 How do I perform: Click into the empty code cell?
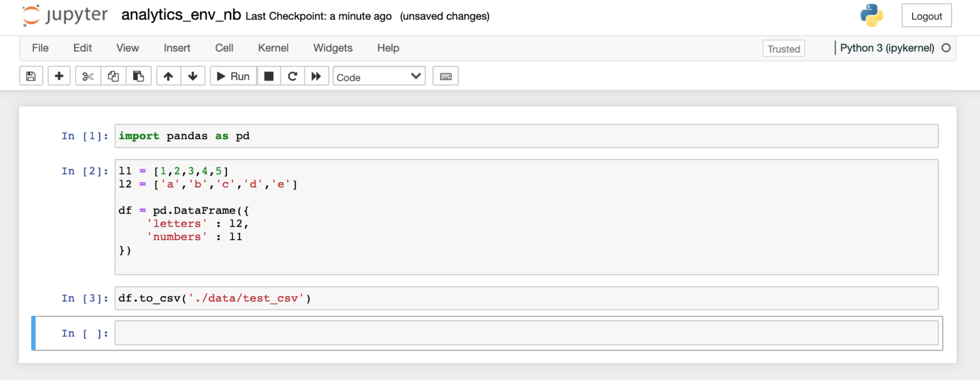point(526,333)
